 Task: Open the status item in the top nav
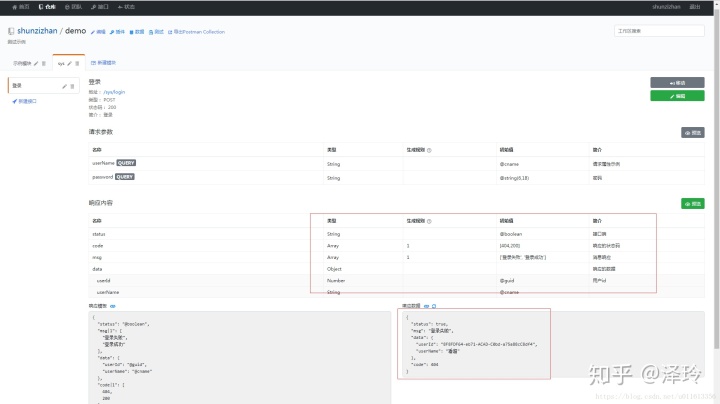tap(126, 7)
